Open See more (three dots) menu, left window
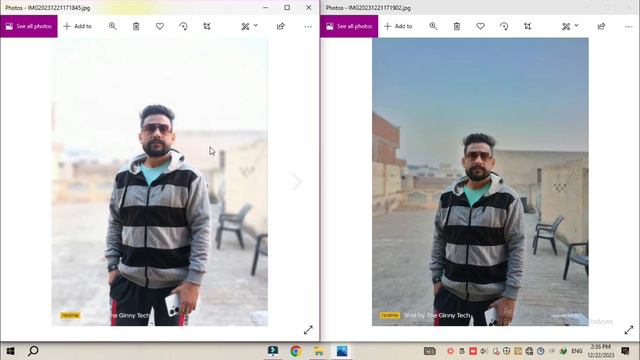Image resolution: width=640 pixels, height=360 pixels. pos(308,27)
